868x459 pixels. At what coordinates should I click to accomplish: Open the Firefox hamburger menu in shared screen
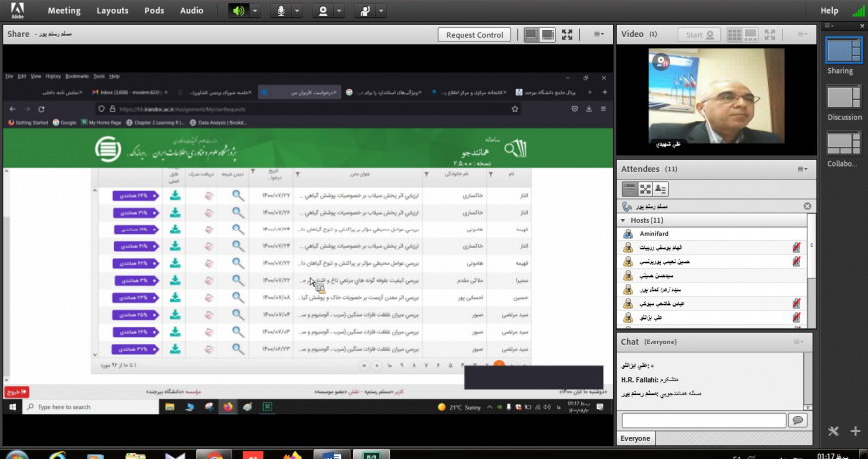pyautogui.click(x=603, y=109)
